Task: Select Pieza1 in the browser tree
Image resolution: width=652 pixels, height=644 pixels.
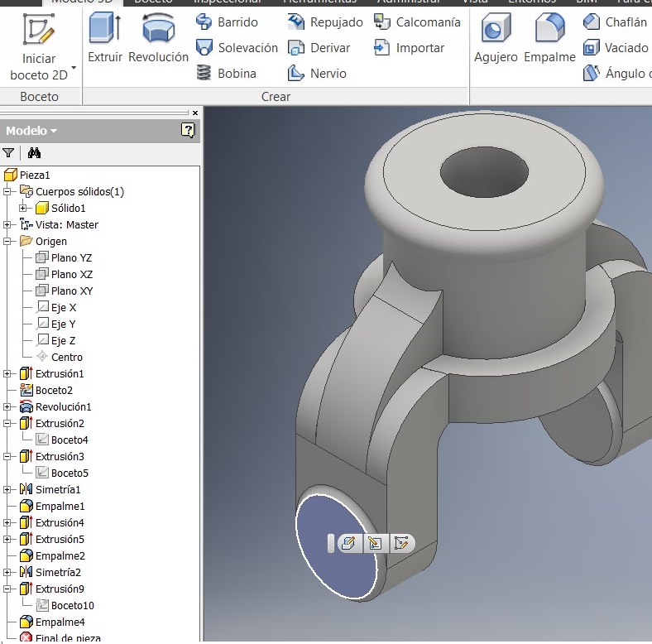Action: (x=27, y=175)
